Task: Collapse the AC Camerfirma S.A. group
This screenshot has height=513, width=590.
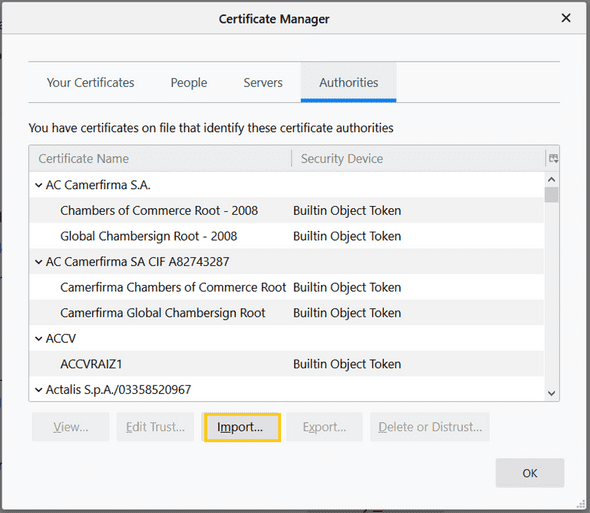Action: tap(38, 185)
